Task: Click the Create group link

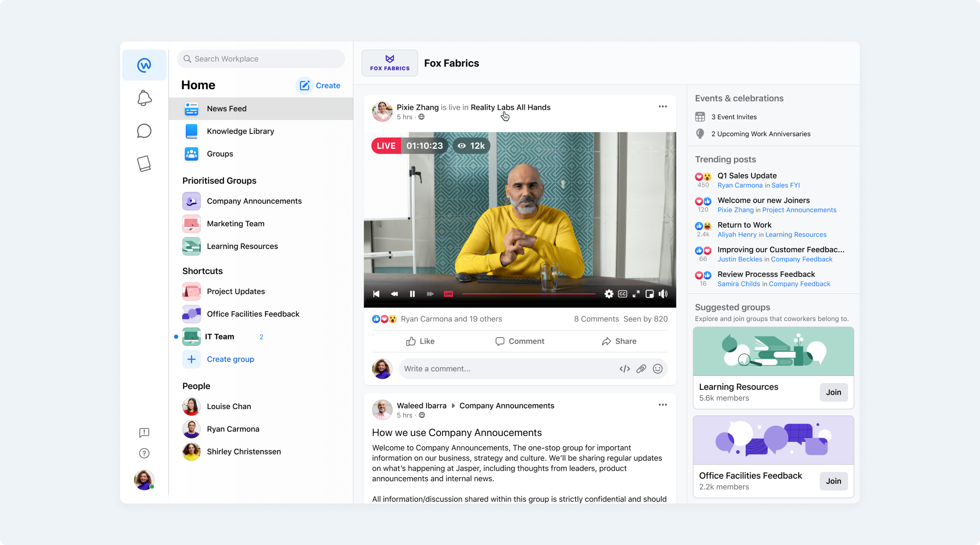Action: click(230, 359)
